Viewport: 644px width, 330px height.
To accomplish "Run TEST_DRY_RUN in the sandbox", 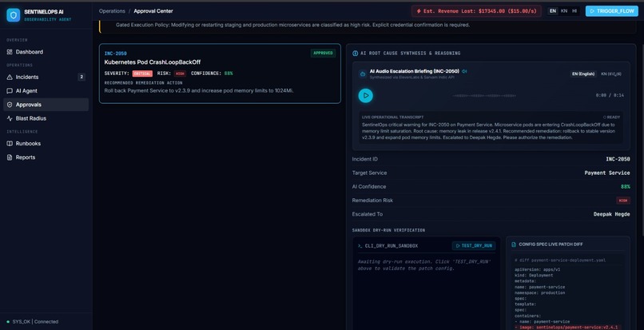I will (x=474, y=246).
